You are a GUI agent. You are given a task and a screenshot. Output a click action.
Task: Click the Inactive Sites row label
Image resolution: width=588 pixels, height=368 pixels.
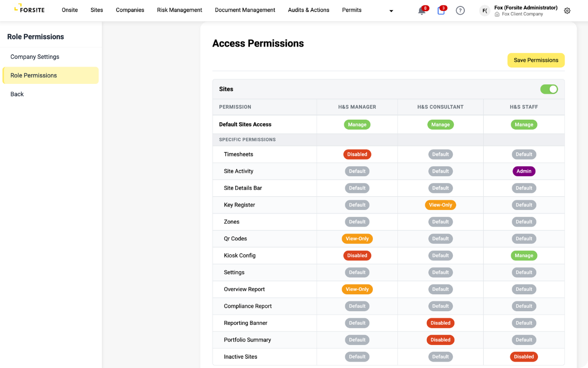pos(241,357)
